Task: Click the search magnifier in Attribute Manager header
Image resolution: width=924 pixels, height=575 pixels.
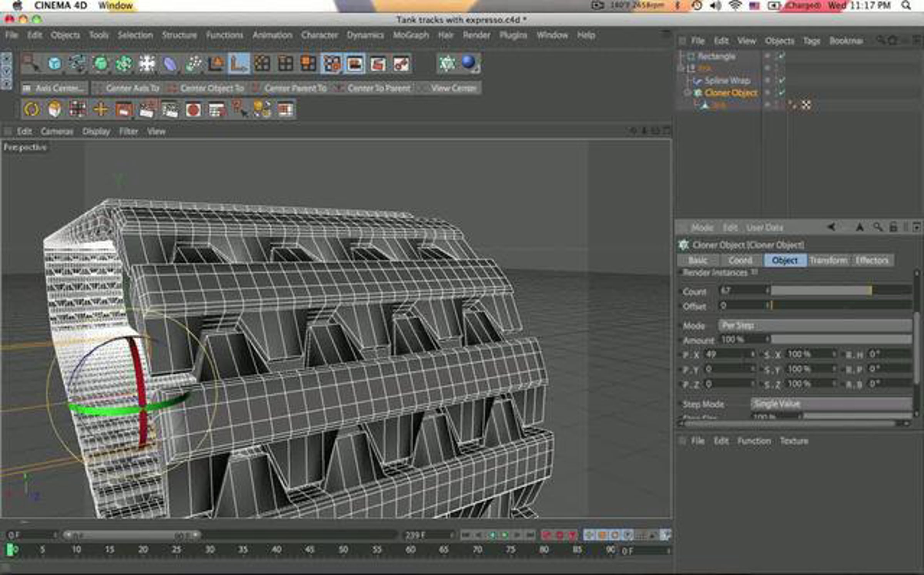Action: click(877, 227)
